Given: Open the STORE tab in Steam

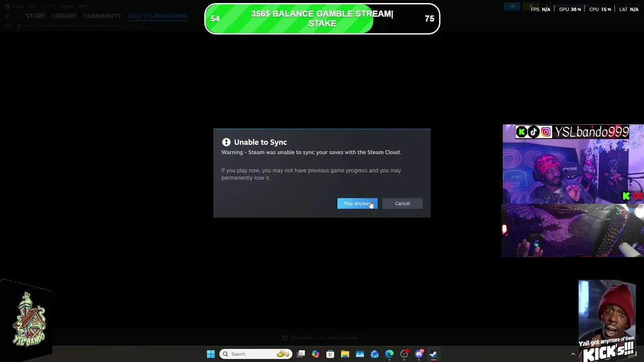Looking at the screenshot, I should pyautogui.click(x=35, y=16).
